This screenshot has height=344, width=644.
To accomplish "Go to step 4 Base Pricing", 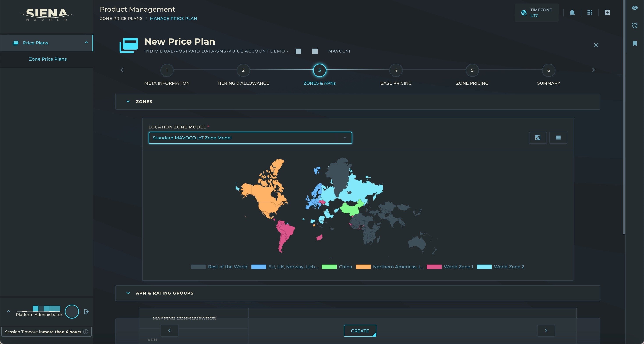I will [x=396, y=70].
